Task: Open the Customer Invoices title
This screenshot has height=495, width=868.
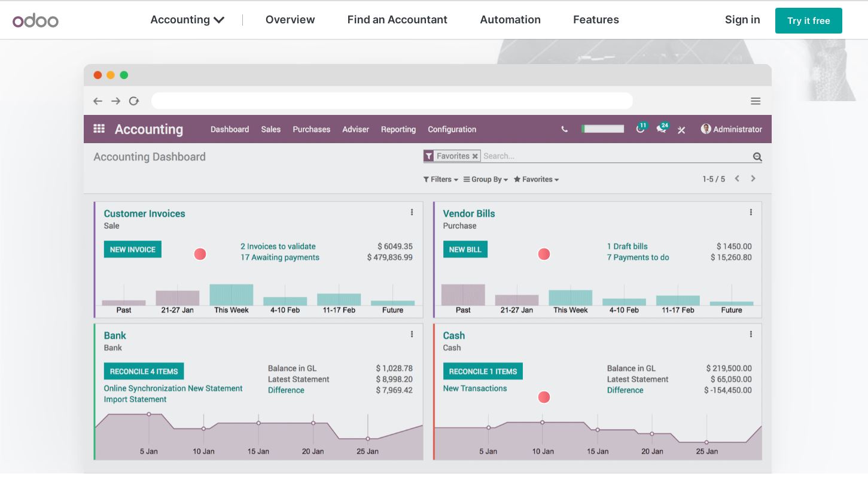Action: click(145, 214)
